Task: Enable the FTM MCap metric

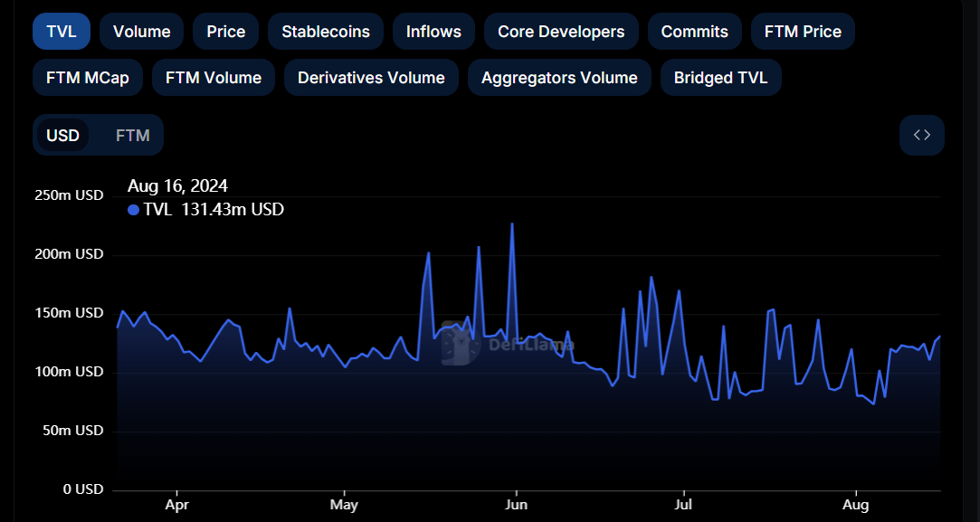Action: 88,78
